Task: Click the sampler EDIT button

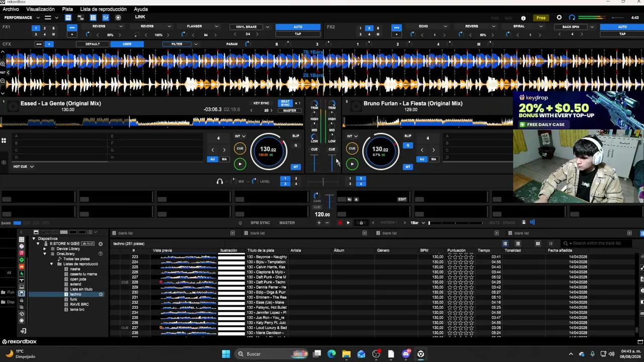Action: (x=402, y=199)
